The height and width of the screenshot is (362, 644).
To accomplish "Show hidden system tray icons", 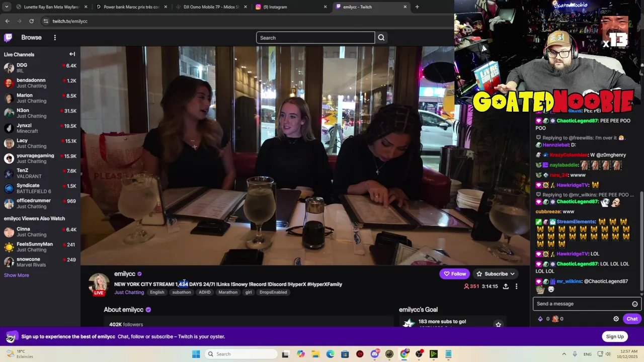I will click(564, 354).
